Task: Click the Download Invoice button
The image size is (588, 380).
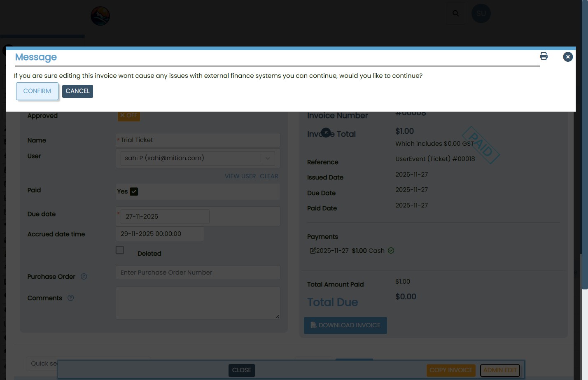Action: coord(345,325)
